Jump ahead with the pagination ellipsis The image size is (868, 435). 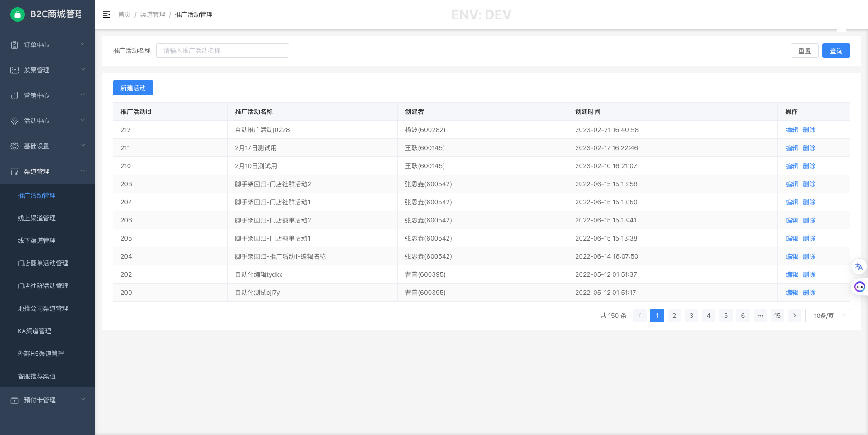760,316
